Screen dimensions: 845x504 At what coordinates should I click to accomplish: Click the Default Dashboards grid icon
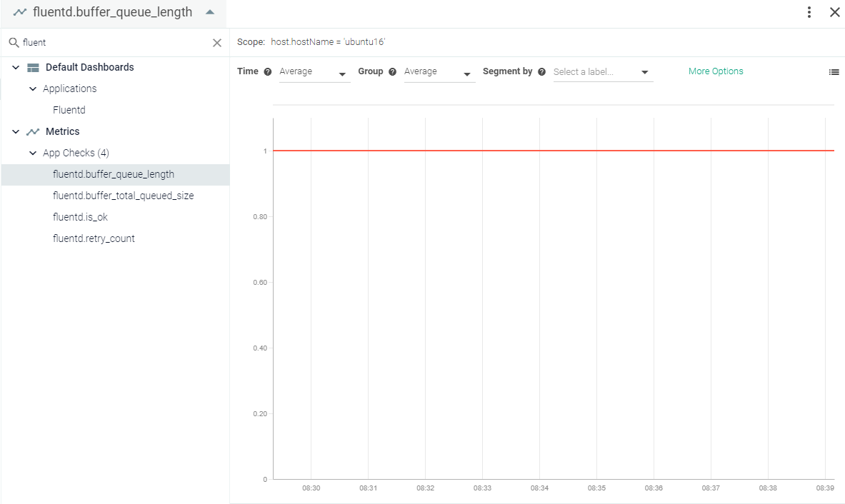[x=33, y=67]
